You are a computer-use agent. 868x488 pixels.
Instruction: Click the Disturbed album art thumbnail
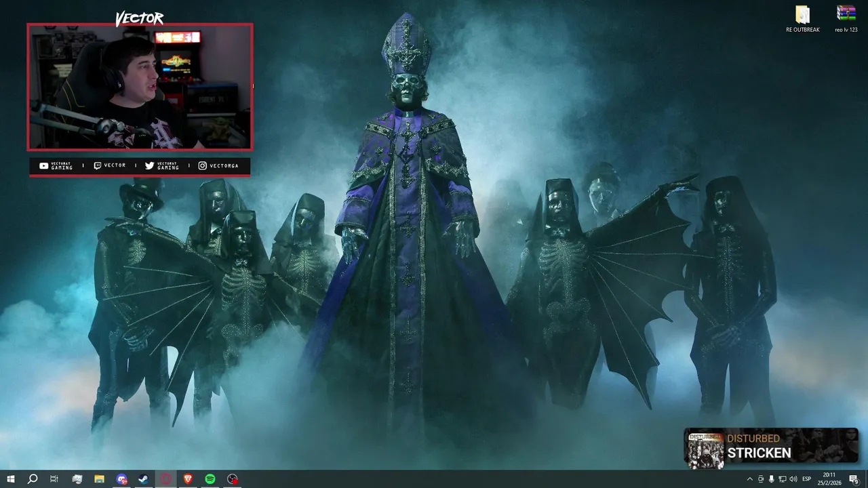[x=706, y=451]
